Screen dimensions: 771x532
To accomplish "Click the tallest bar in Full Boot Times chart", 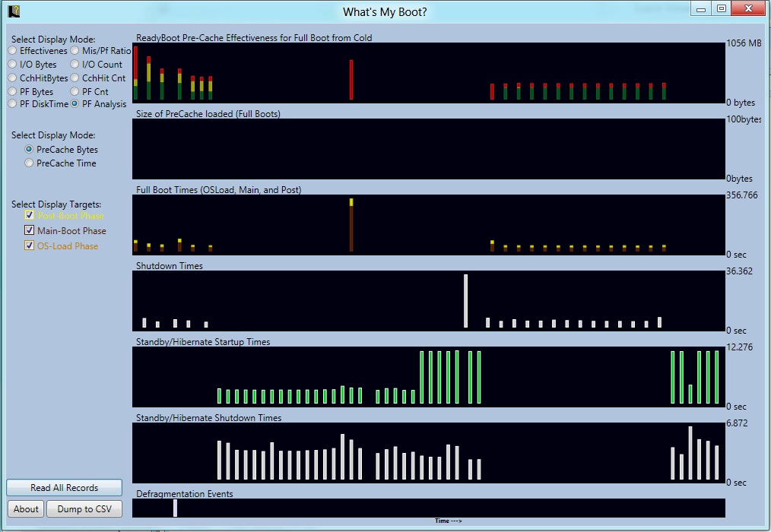I will 351,225.
